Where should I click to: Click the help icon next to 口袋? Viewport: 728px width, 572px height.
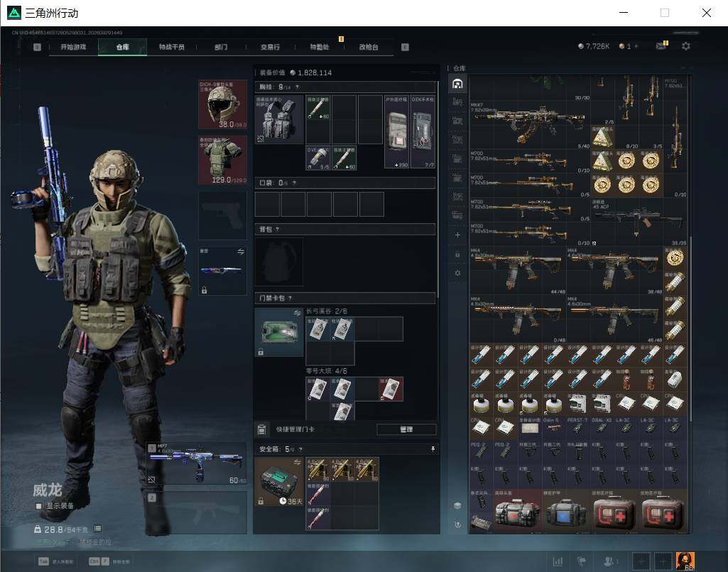294,183
